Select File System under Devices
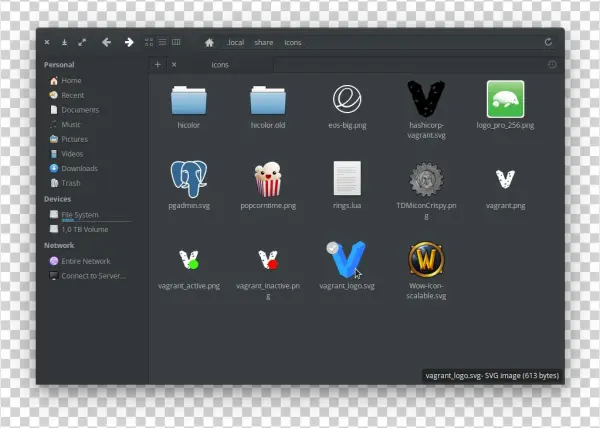Screen dimensions: 600x428 pyautogui.click(x=80, y=214)
